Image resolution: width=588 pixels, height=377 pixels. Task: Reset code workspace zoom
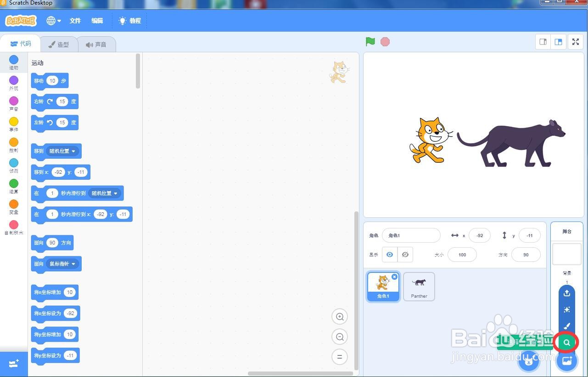click(340, 357)
